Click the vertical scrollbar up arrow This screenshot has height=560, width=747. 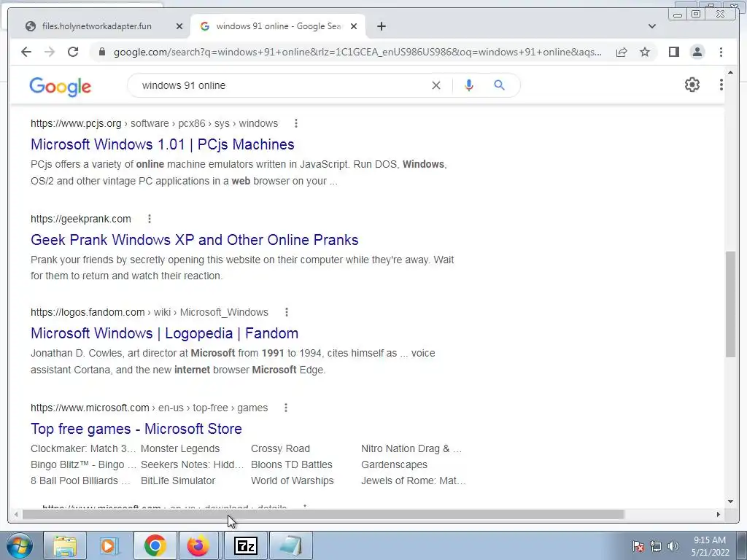click(x=730, y=72)
